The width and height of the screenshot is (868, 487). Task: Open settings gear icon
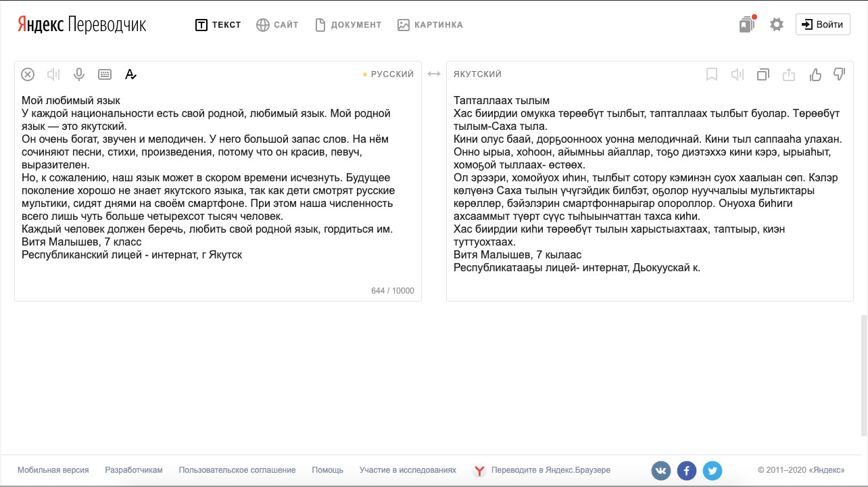point(777,24)
